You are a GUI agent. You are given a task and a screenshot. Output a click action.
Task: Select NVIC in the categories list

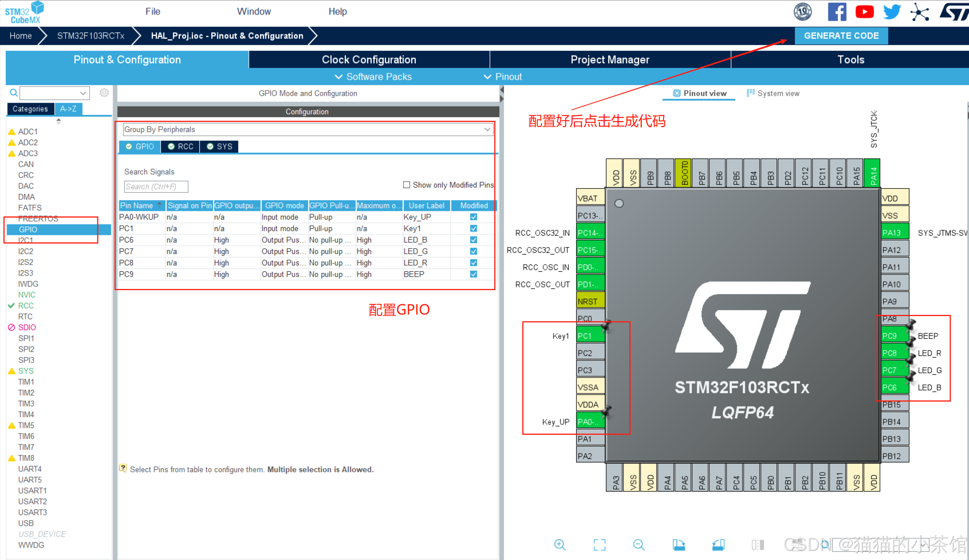coord(27,295)
